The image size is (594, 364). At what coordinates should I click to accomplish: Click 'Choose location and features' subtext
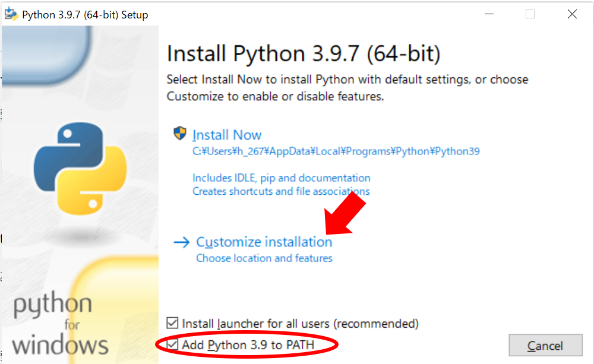(x=264, y=258)
